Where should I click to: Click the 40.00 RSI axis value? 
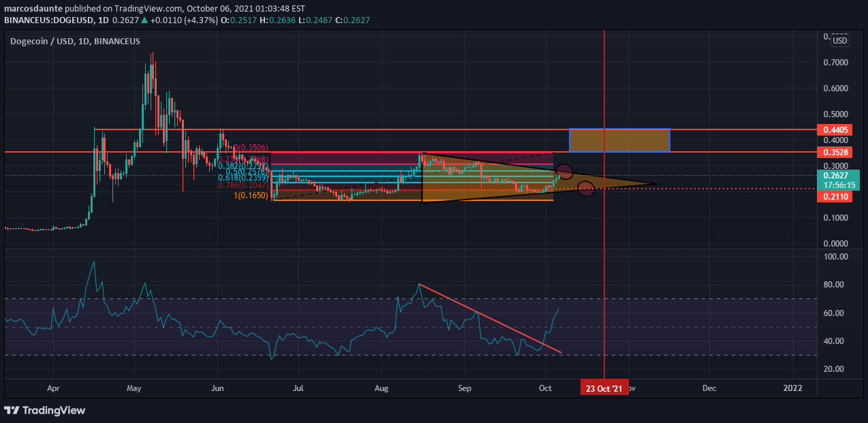pos(835,341)
